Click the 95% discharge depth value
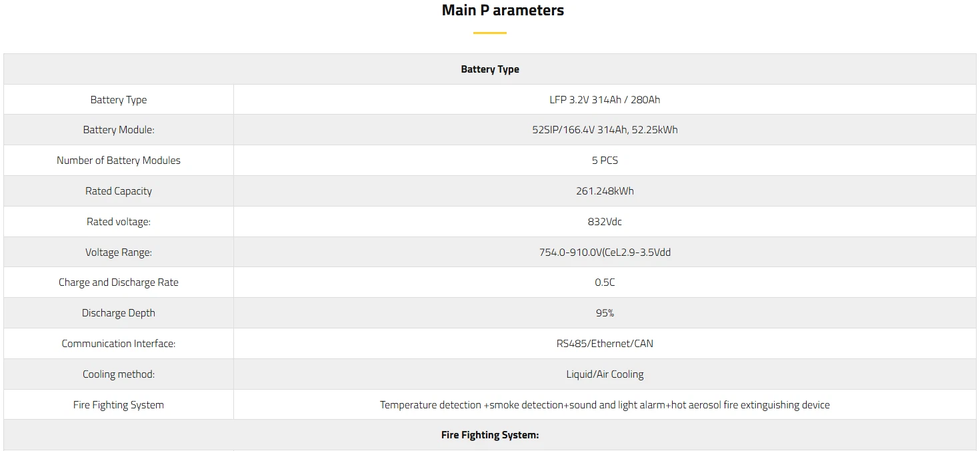This screenshot has width=980, height=451. tap(605, 313)
